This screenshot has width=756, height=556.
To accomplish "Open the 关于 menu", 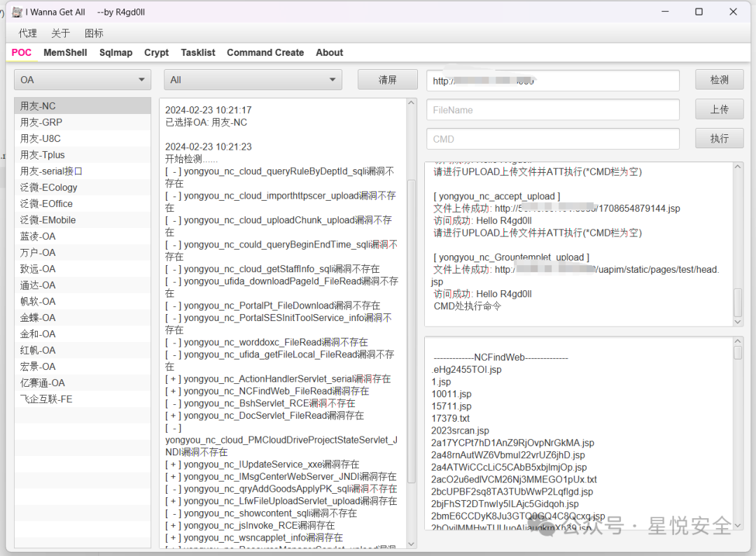I will 61,34.
